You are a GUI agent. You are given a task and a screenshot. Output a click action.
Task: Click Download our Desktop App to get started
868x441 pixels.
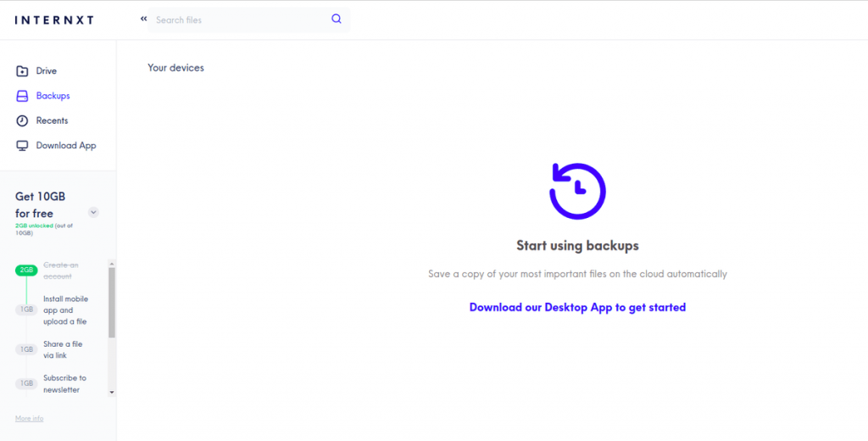click(577, 307)
